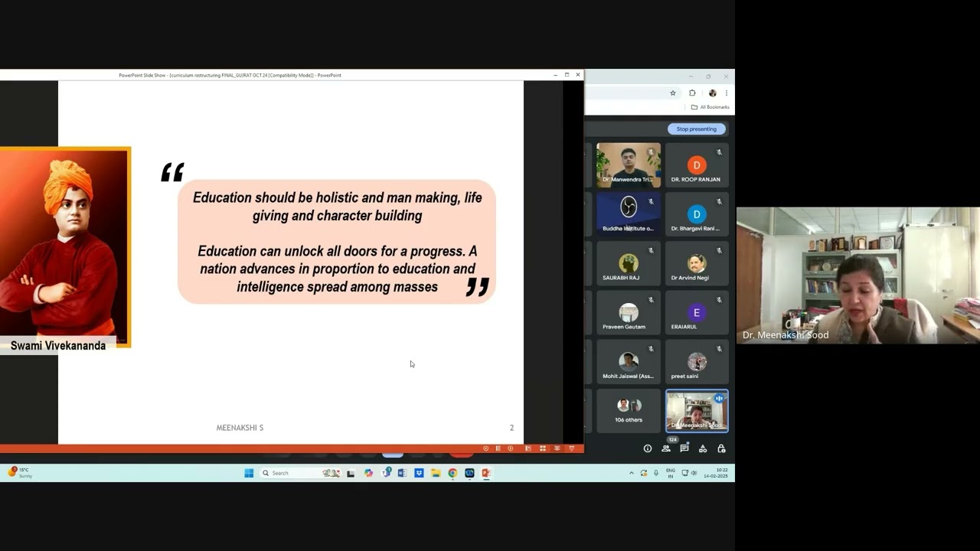This screenshot has height=551, width=980.
Task: Select the Dr. Bhargavi Rani participant tile
Action: pyautogui.click(x=696, y=214)
